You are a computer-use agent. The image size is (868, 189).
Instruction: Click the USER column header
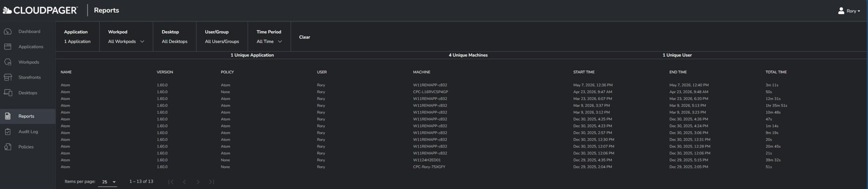pos(322,72)
